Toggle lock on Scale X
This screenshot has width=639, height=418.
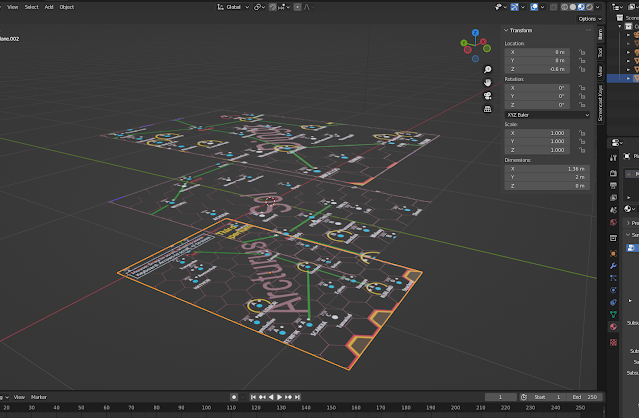point(582,133)
